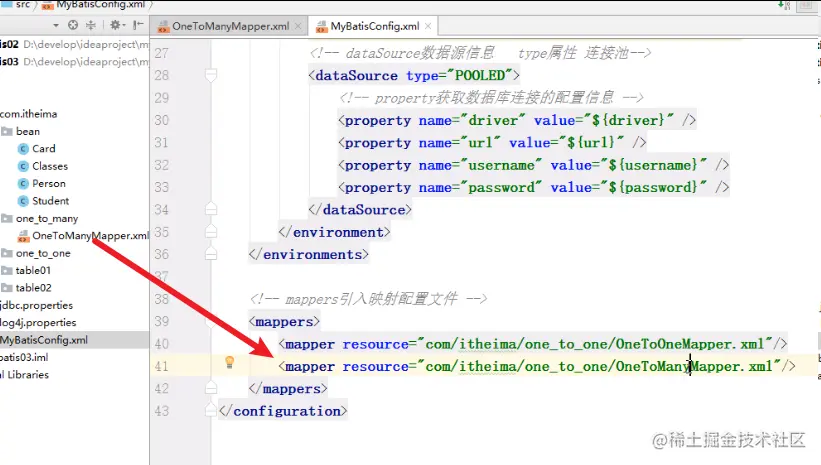Viewport: 821px width, 465px height.
Task: Click the dataSource comment on line 27
Action: point(480,53)
